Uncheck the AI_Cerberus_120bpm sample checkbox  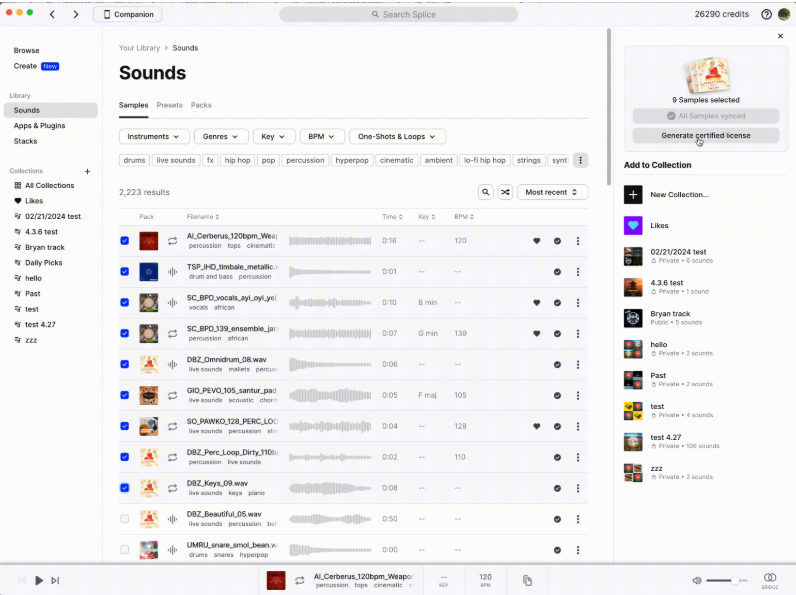click(124, 241)
